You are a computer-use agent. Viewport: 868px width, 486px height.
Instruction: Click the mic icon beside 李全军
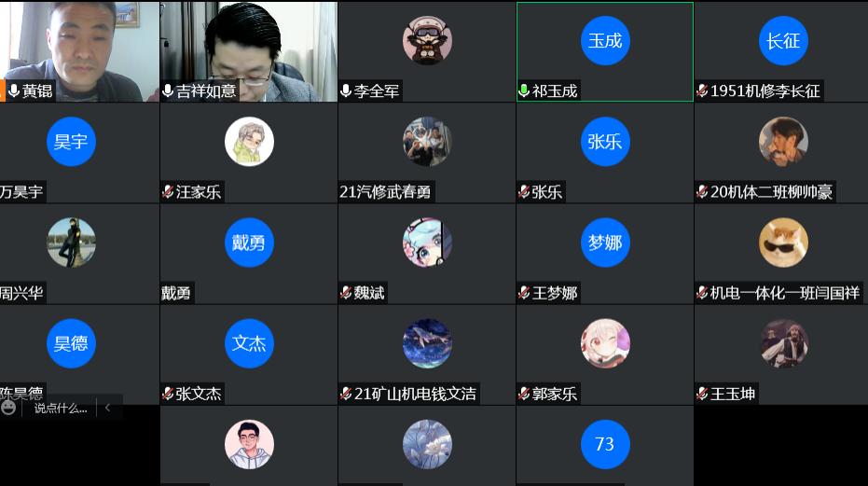[x=346, y=90]
